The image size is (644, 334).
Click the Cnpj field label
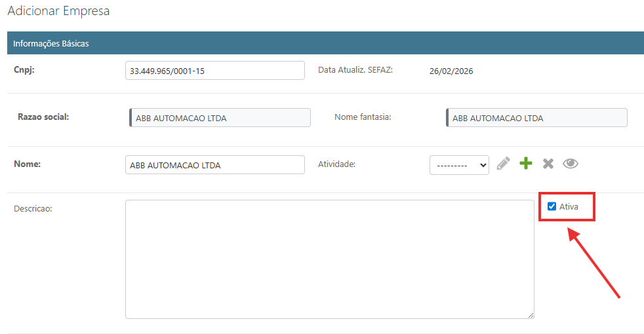pyautogui.click(x=24, y=70)
